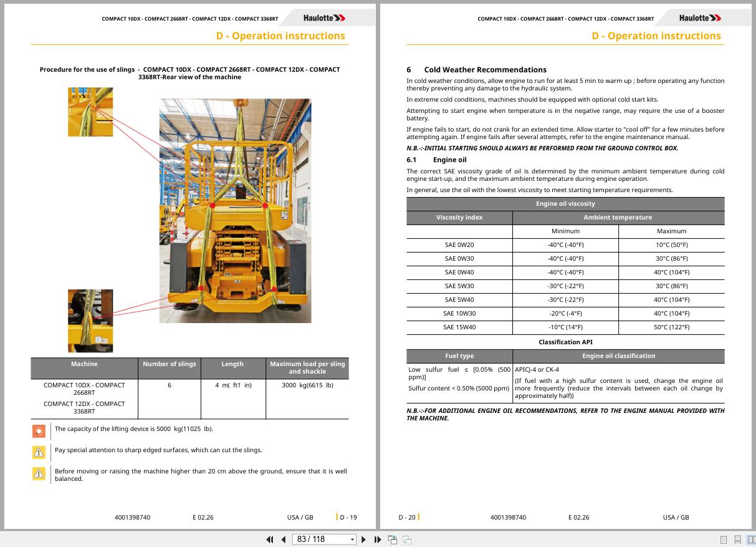The image size is (756, 547).
Task: Select the 'SAE 5W40' table cell
Action: point(459,300)
